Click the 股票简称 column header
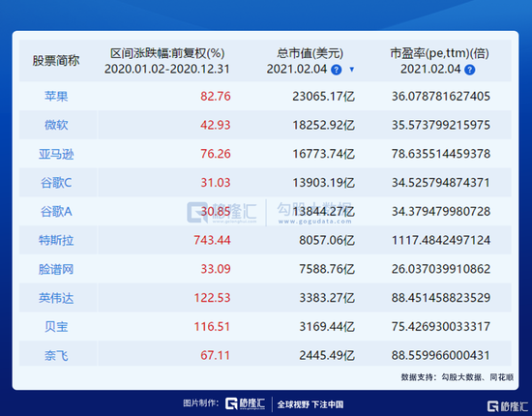532x416 pixels. pyautogui.click(x=56, y=61)
